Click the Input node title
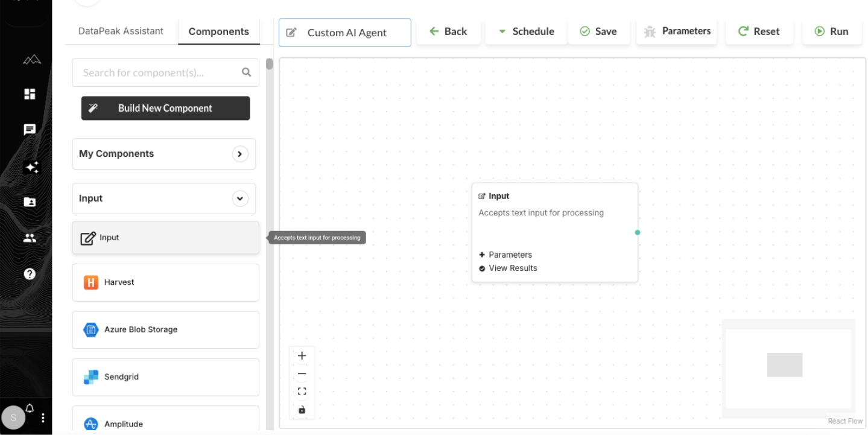 (499, 196)
